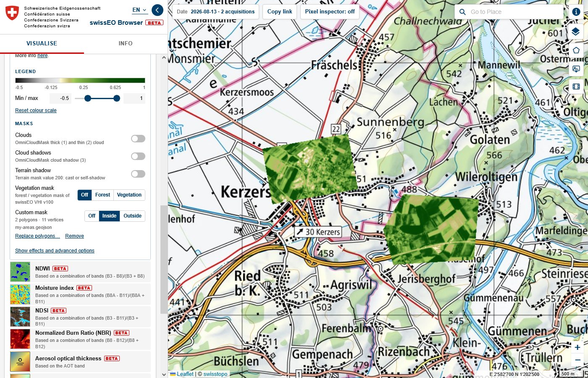Enable the Cloud shadows mask toggle
The width and height of the screenshot is (588, 378).
pyautogui.click(x=138, y=156)
